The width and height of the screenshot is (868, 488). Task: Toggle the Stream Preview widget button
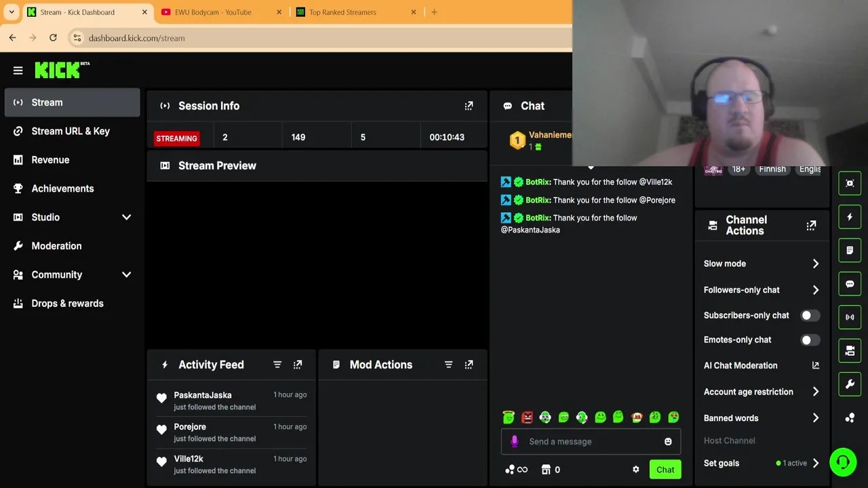tap(850, 183)
